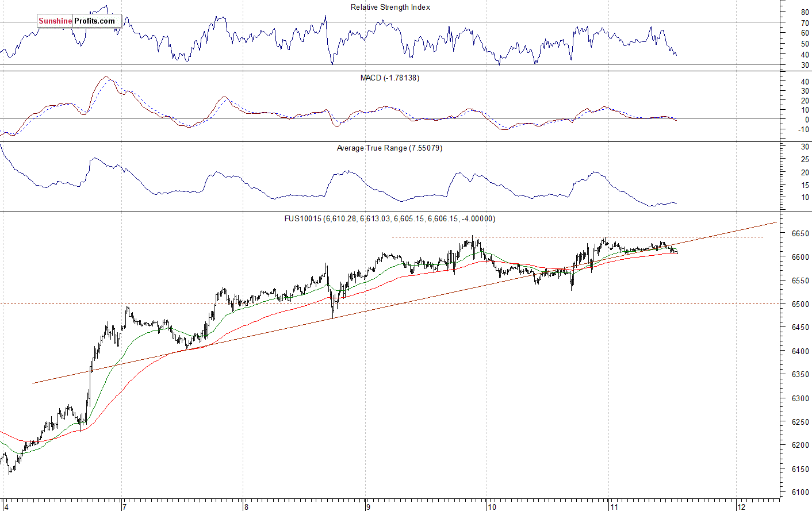This screenshot has width=812, height=511.
Task: Click the 6100 price axis label
Action: tap(800, 493)
